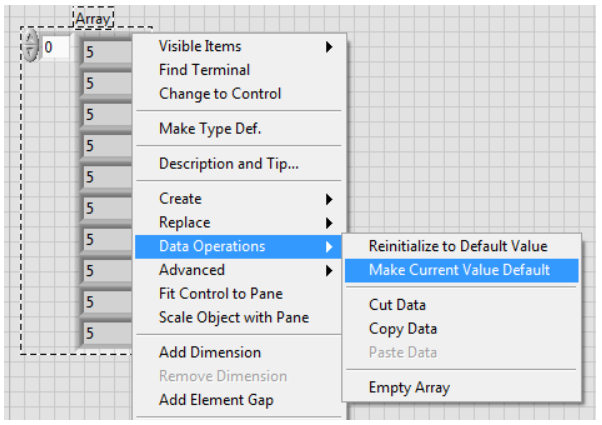The image size is (602, 425).
Task: Expand the Create submenu
Action: coord(238,199)
